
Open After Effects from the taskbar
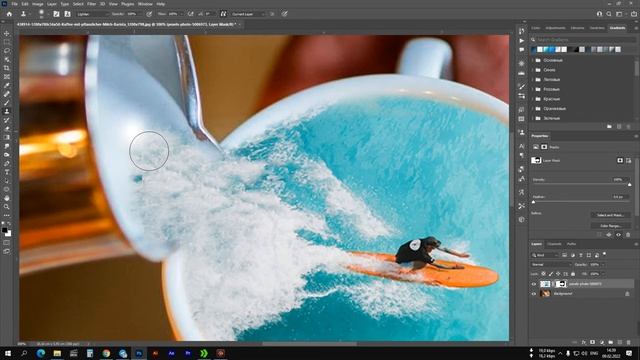(171, 353)
